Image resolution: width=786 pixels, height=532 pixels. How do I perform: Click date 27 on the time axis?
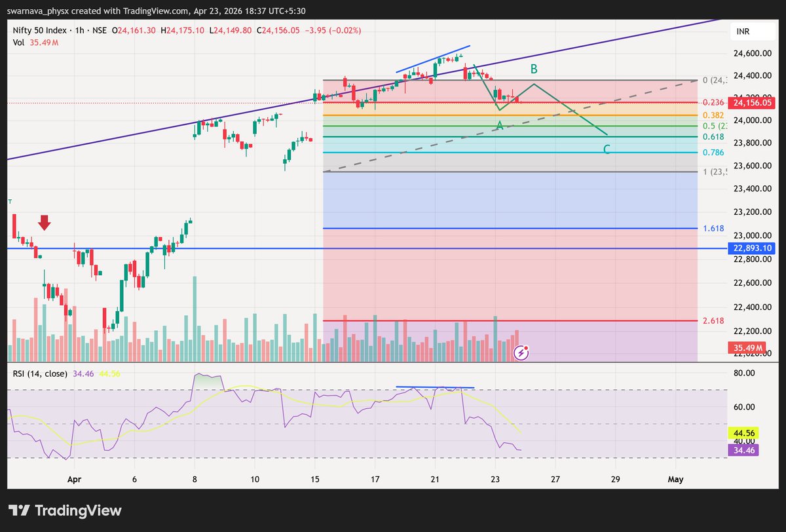click(x=555, y=480)
